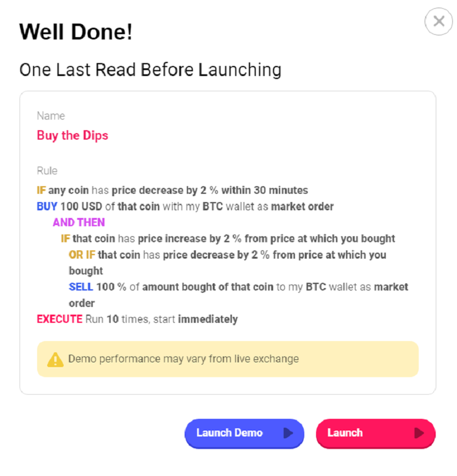Click the red EXECUTE keyword
The height and width of the screenshot is (476, 457).
pos(60,319)
